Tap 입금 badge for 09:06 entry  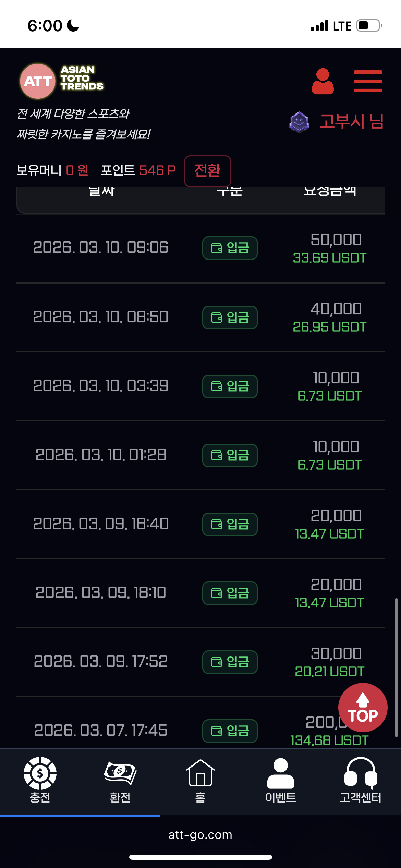(x=230, y=248)
